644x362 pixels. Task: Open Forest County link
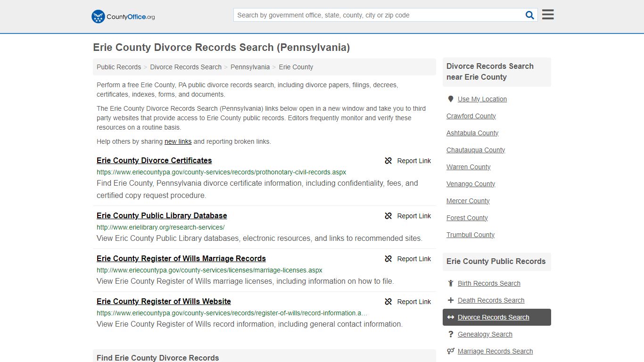pos(467,218)
